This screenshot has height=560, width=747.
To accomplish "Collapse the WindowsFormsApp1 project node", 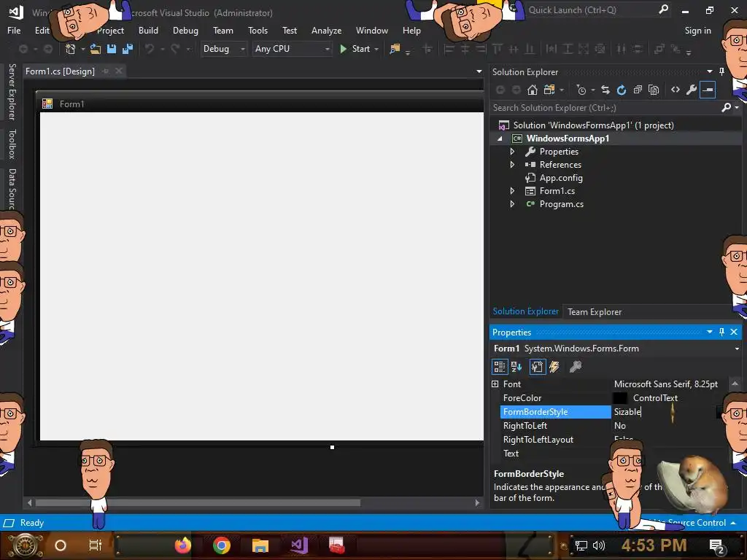I will coord(500,139).
